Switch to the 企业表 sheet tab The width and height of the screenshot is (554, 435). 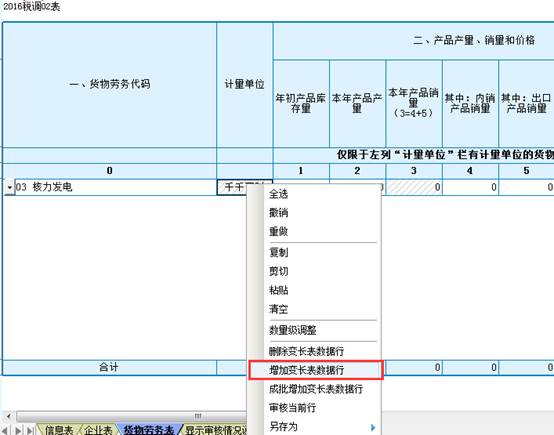98,430
